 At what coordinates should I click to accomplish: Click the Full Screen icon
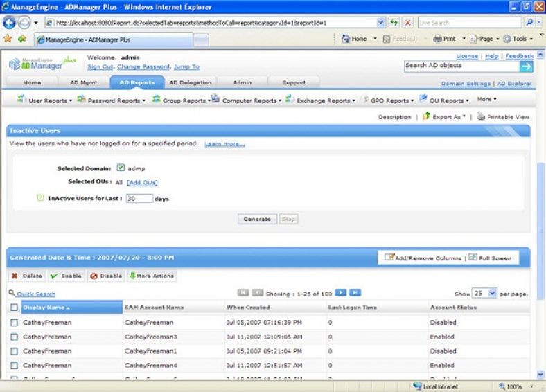pyautogui.click(x=473, y=257)
